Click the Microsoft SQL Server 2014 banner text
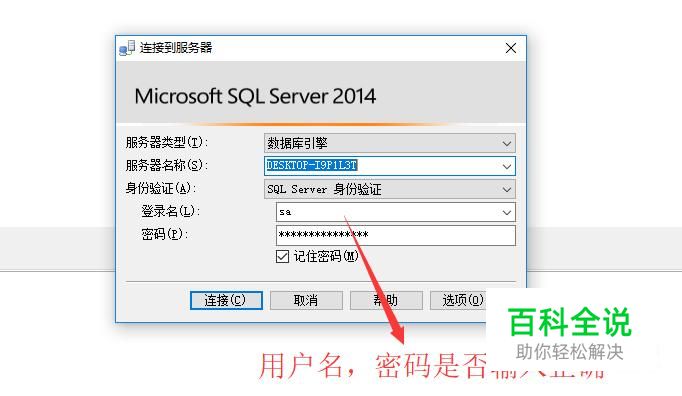The width and height of the screenshot is (682, 396). (255, 97)
